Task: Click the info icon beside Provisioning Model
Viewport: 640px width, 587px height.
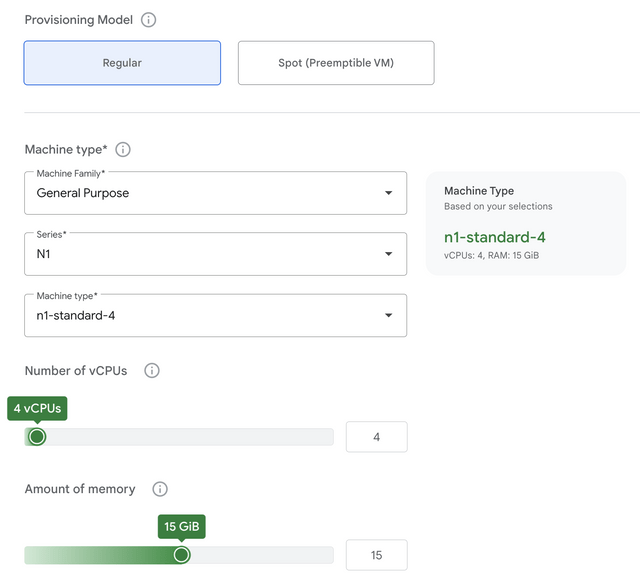Action: click(x=149, y=20)
